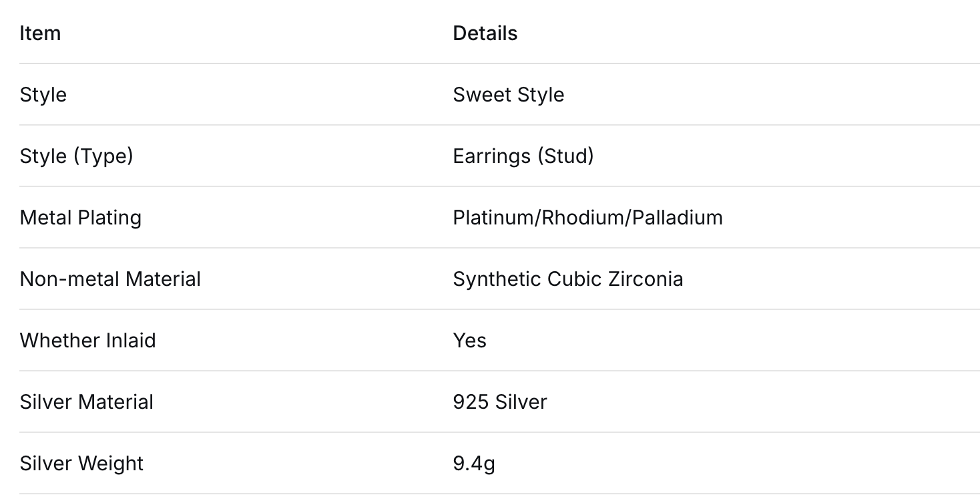Select the 925 Silver value
The height and width of the screenshot is (497, 980).
499,401
